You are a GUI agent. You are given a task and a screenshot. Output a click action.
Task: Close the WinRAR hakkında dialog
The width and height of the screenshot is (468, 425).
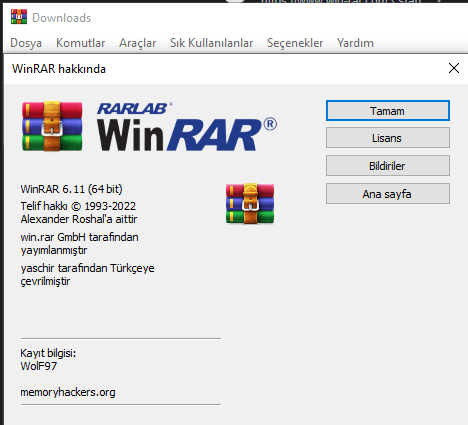coord(454,68)
